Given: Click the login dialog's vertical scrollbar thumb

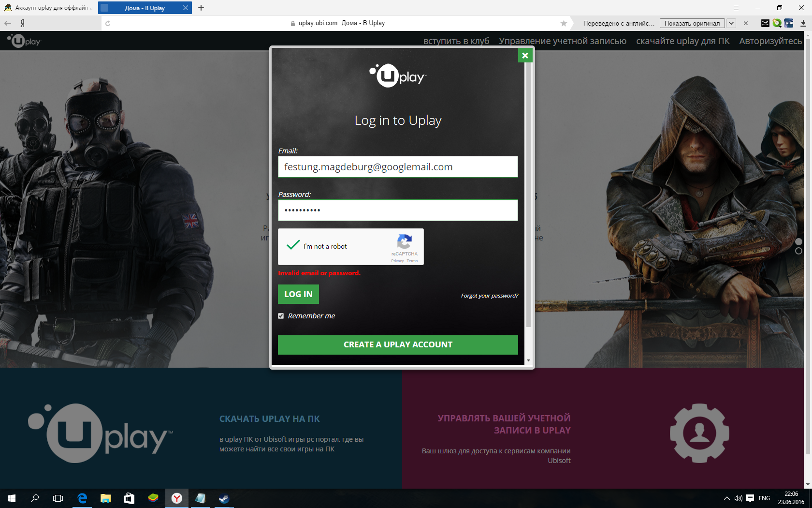Looking at the screenshot, I should [528, 195].
